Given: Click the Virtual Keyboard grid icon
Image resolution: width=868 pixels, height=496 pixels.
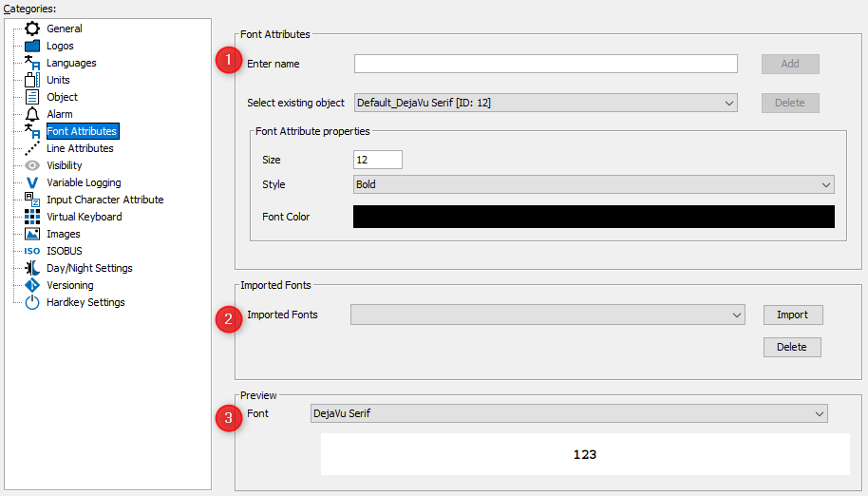Looking at the screenshot, I should point(32,217).
